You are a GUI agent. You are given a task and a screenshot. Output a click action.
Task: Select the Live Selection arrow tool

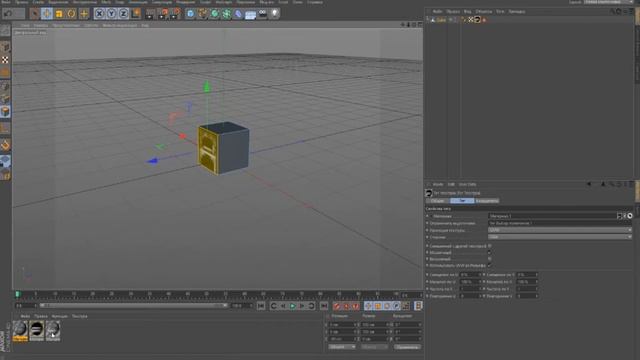(x=35, y=14)
